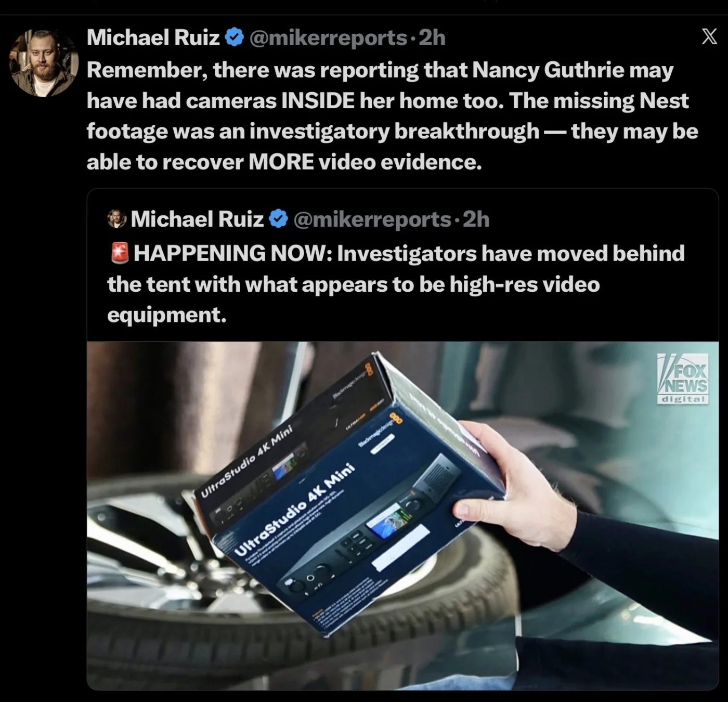The height and width of the screenshot is (702, 728).
Task: Click the X logo in top-right corner
Action: (709, 37)
